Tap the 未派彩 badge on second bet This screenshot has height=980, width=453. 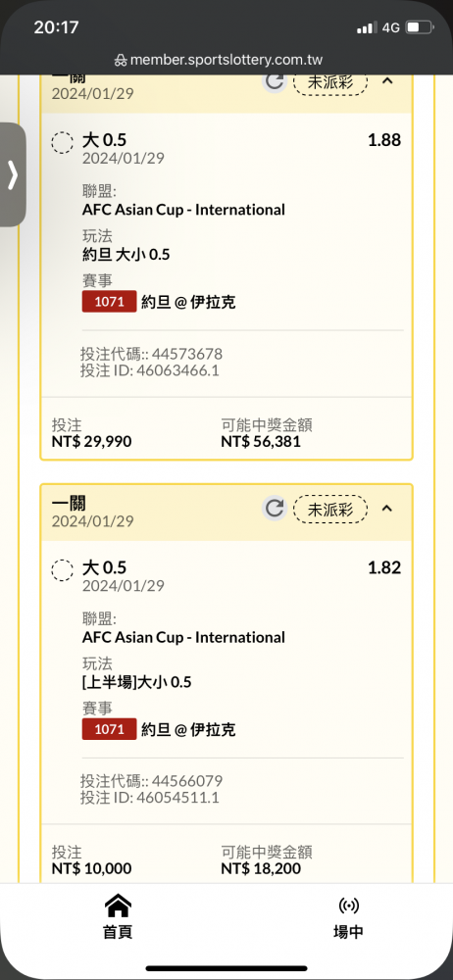point(330,510)
